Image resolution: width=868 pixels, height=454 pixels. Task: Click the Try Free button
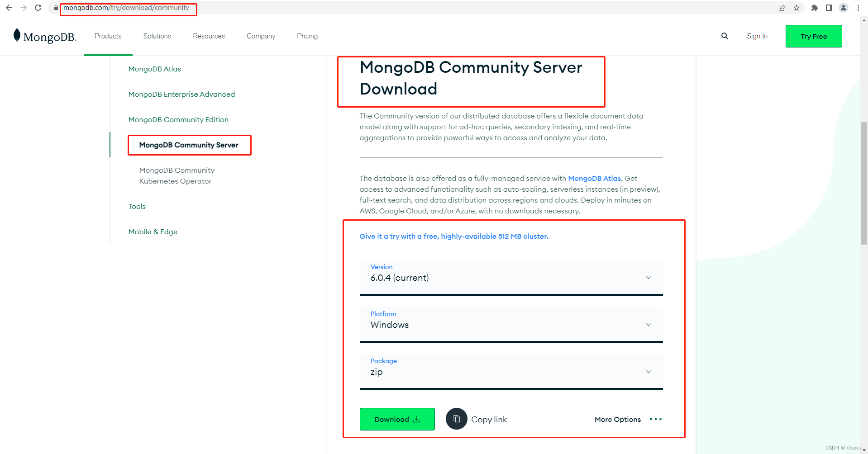tap(814, 36)
